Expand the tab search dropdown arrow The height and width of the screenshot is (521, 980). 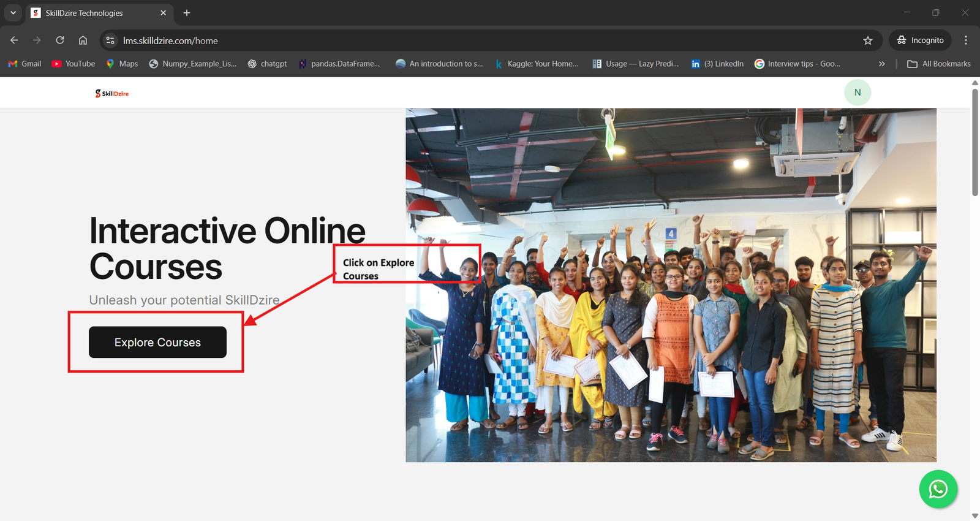[13, 13]
